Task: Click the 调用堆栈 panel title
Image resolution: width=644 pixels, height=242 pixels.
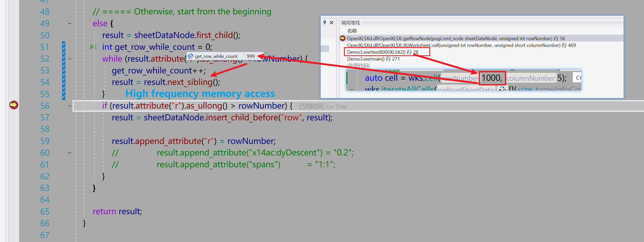Action: 351,23
